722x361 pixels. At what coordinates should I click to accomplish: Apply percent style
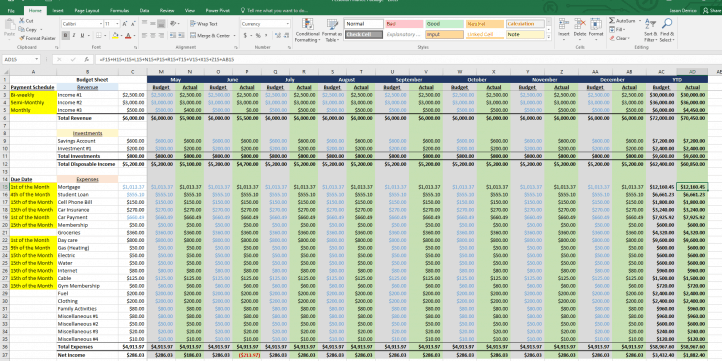[x=258, y=35]
